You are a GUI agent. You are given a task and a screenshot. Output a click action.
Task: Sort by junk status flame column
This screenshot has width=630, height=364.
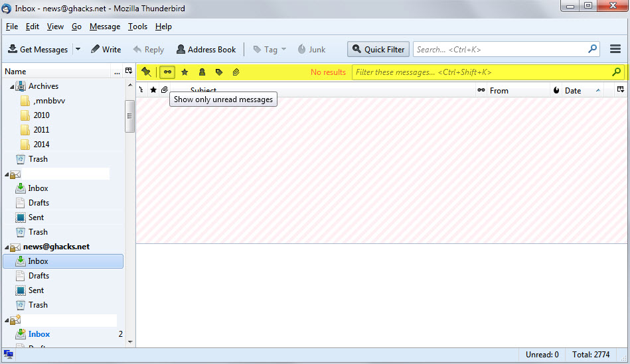pos(556,90)
